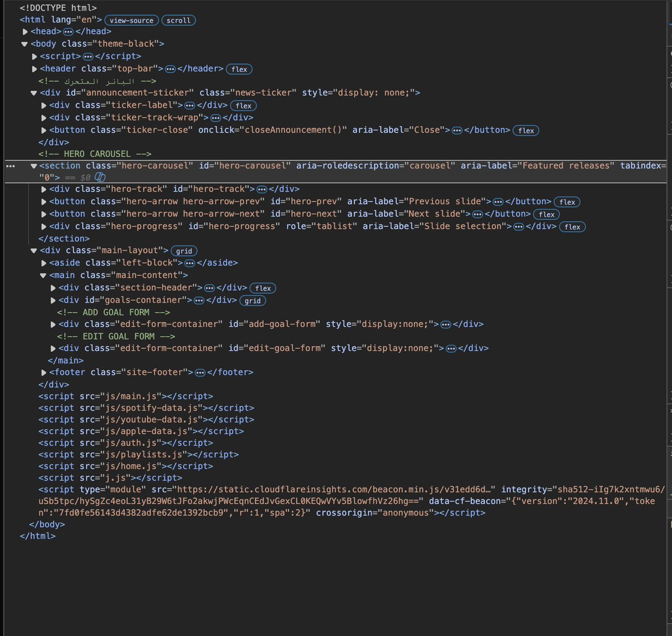Toggle grid badge on goals-container div
The width and height of the screenshot is (672, 636).
pos(253,301)
